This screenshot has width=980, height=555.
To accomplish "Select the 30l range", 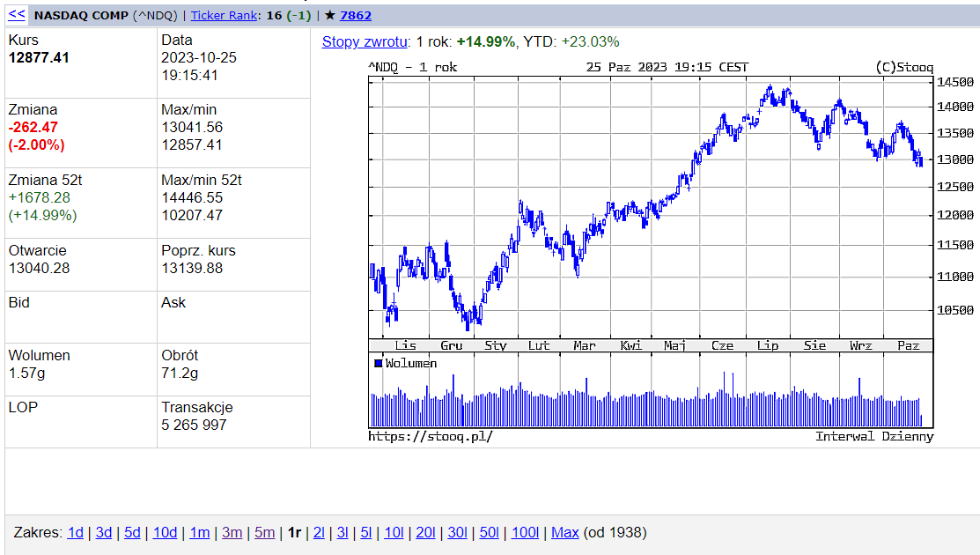I will (x=458, y=532).
